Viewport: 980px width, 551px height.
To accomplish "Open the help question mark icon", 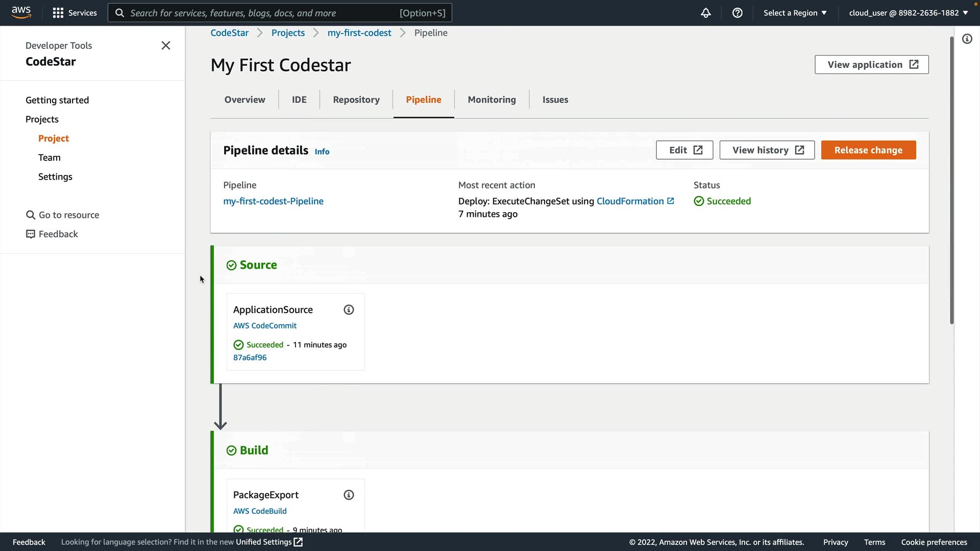I will point(737,13).
